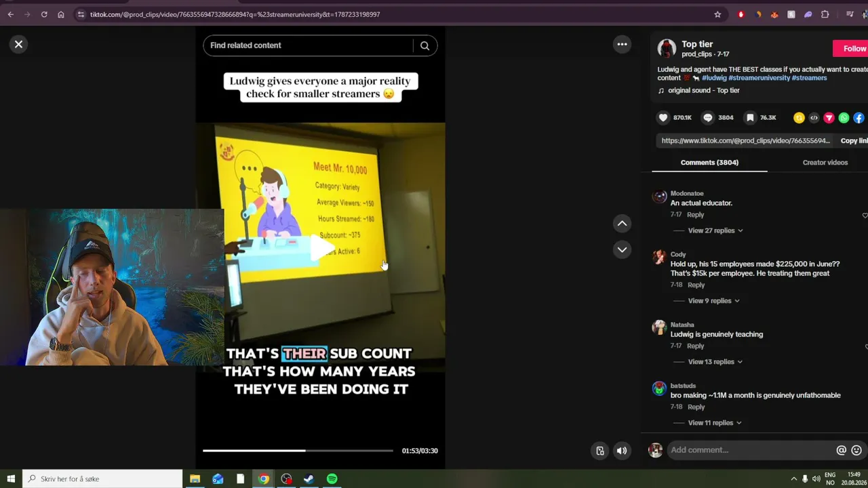
Task: Click the Windows taskbar search box
Action: (x=102, y=479)
